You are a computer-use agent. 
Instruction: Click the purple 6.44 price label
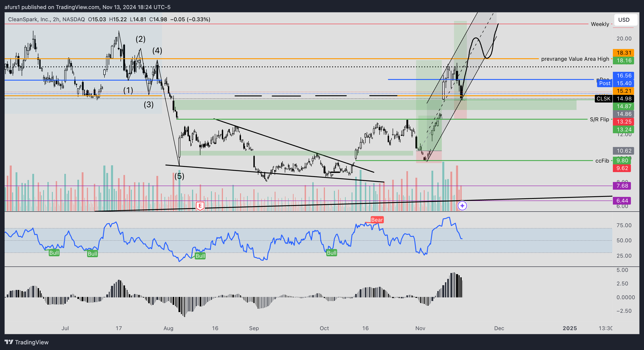(622, 201)
